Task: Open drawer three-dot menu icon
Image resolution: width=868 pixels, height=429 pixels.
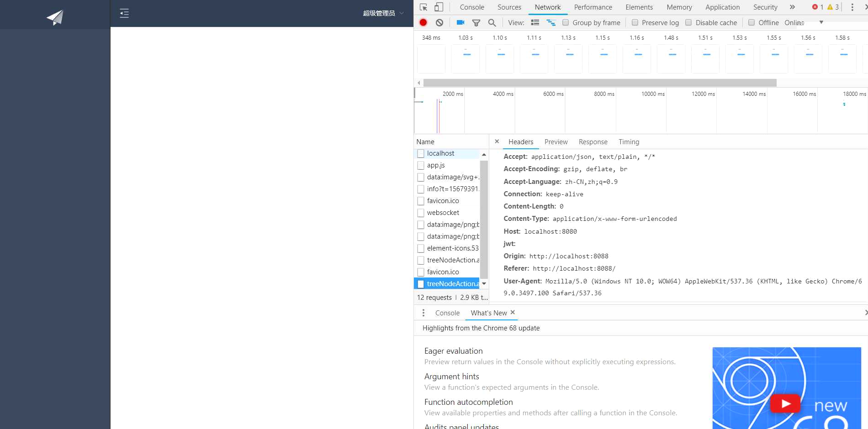Action: (423, 313)
